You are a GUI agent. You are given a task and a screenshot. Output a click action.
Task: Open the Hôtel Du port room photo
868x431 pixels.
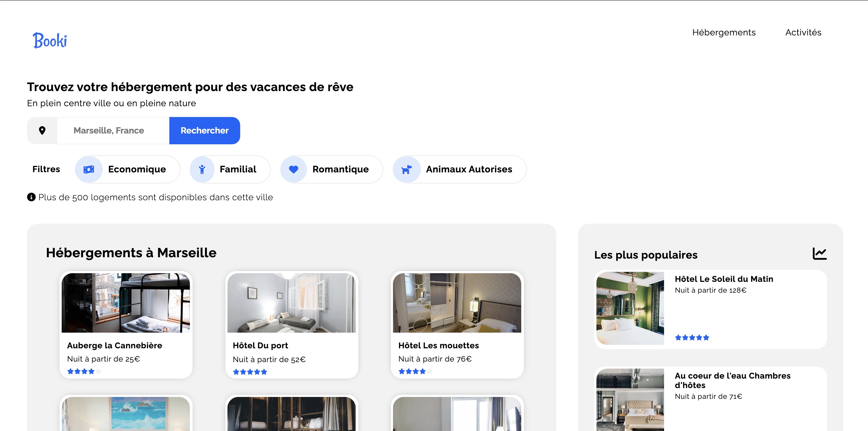click(x=292, y=303)
